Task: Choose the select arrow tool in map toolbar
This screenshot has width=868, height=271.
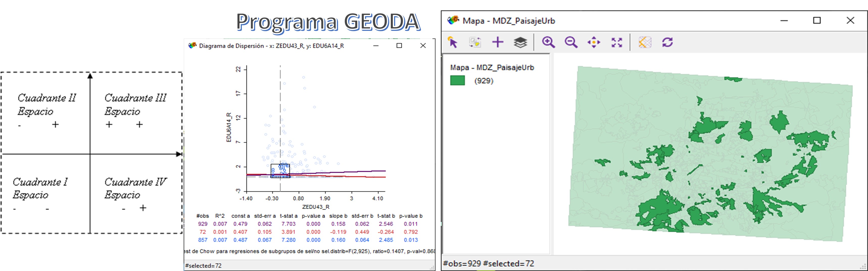Action: (x=452, y=42)
